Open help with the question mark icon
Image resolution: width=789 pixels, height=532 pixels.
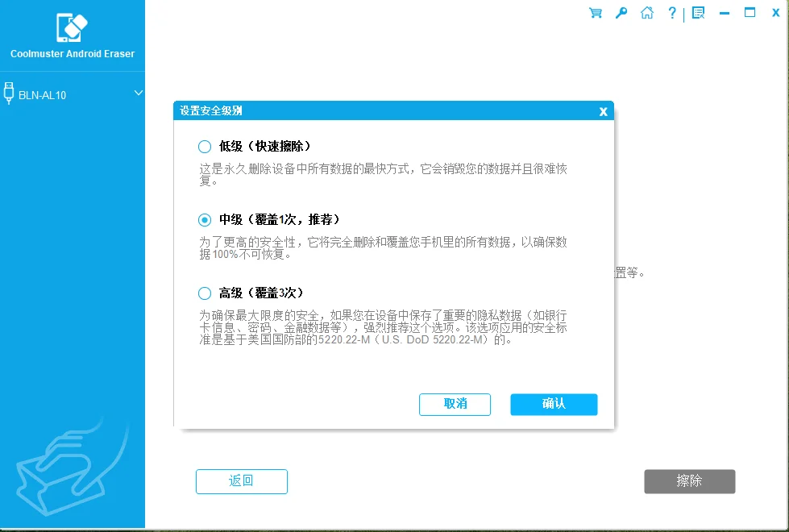point(672,13)
